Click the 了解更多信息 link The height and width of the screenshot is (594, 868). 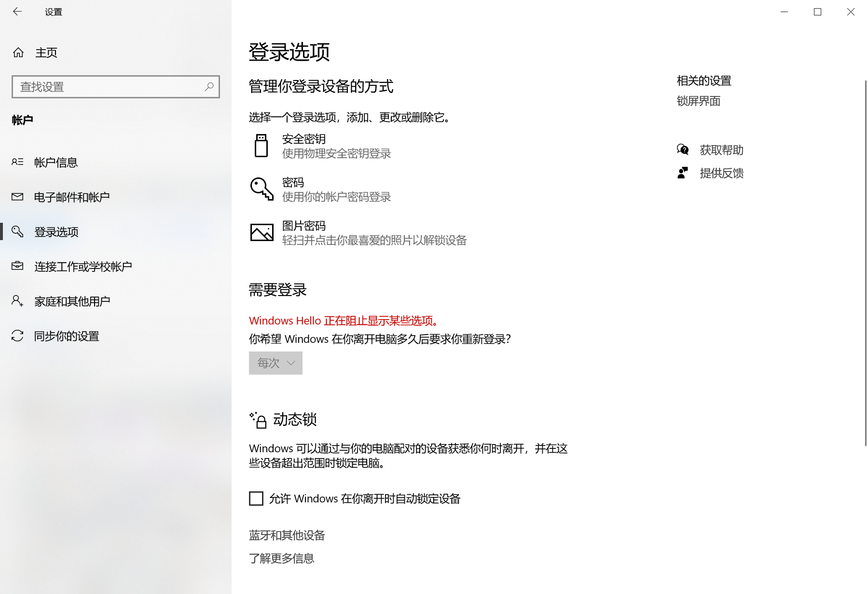coord(282,558)
